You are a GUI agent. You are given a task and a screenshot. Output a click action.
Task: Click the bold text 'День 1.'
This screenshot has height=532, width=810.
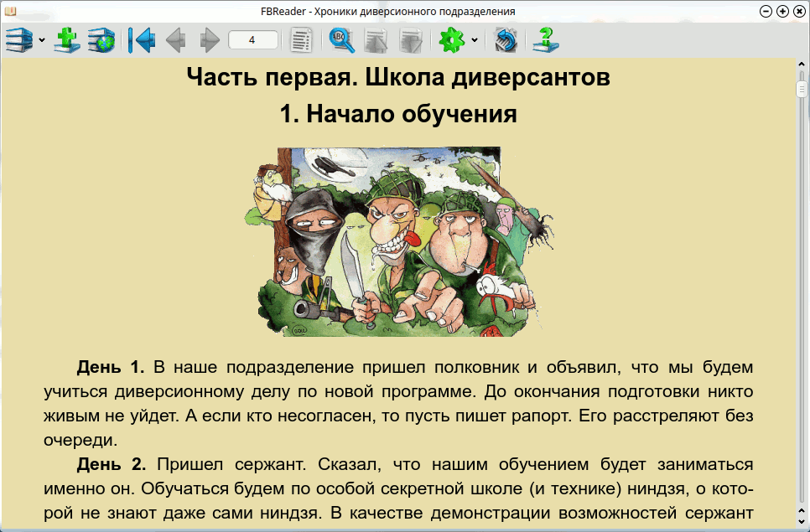(x=111, y=367)
